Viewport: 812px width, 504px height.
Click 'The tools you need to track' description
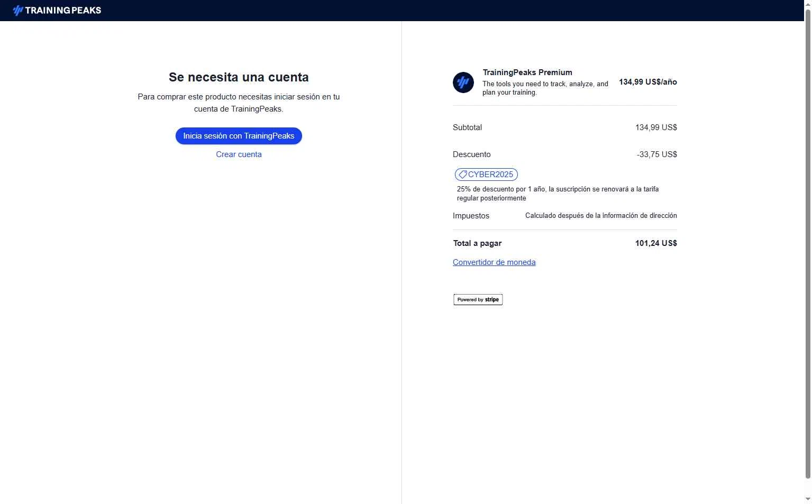[x=545, y=88]
